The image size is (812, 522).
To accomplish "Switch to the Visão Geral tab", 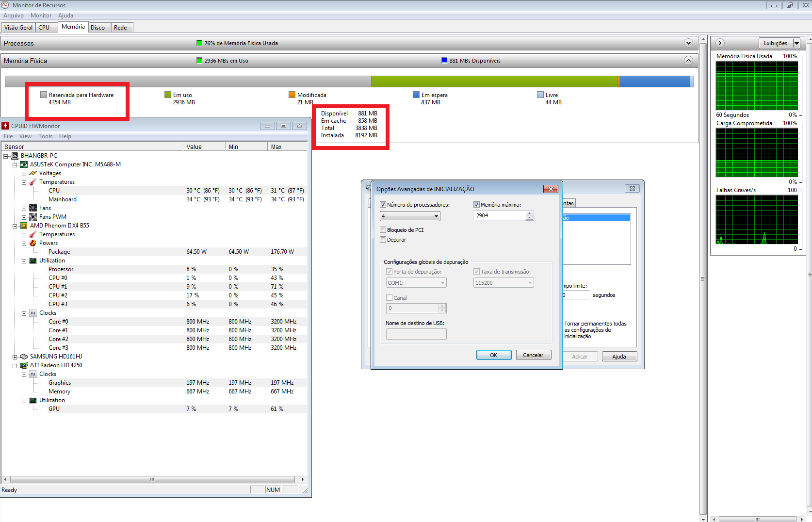I will tap(18, 28).
